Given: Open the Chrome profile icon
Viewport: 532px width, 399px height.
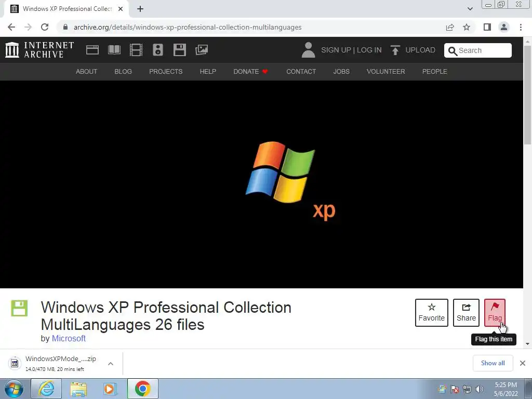Looking at the screenshot, I should 504,27.
